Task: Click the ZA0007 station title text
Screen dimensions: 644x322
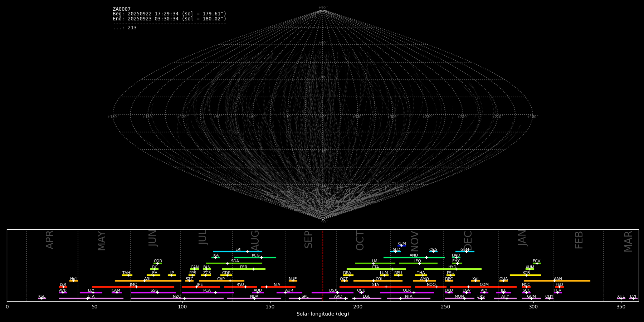Action: tap(122, 9)
